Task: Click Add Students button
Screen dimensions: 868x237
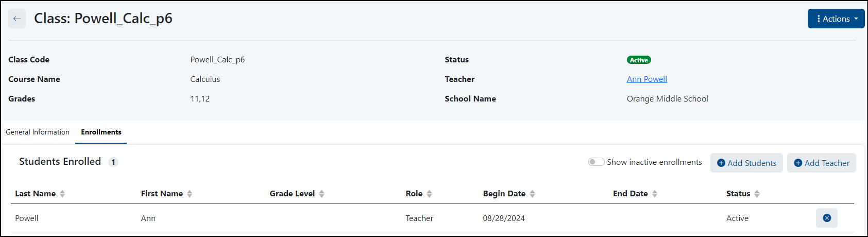Action: tap(746, 163)
